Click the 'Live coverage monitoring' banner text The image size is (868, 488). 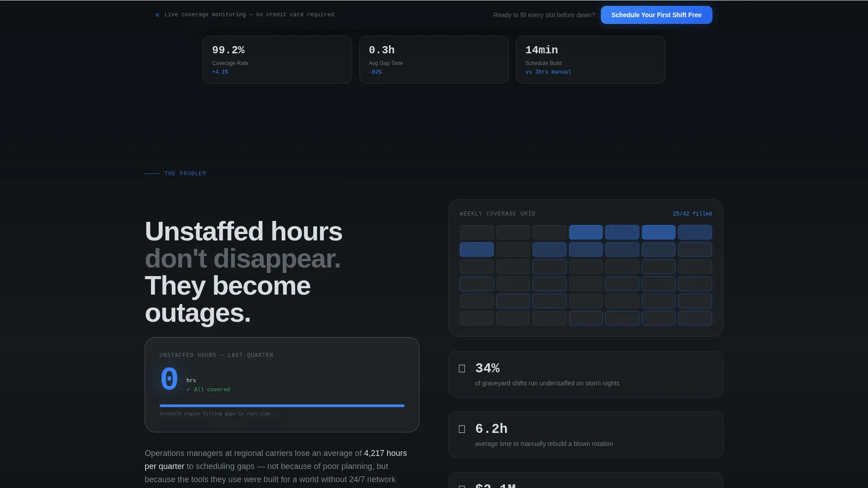point(249,15)
